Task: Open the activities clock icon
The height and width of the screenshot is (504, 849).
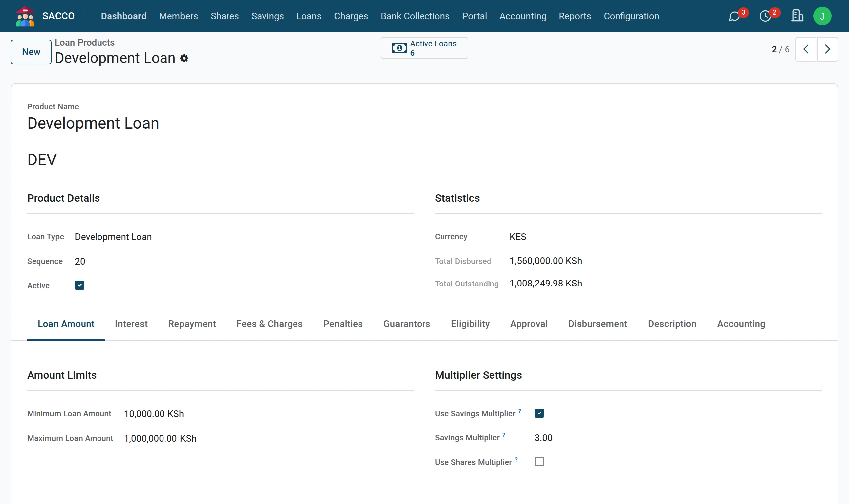Action: 765,16
